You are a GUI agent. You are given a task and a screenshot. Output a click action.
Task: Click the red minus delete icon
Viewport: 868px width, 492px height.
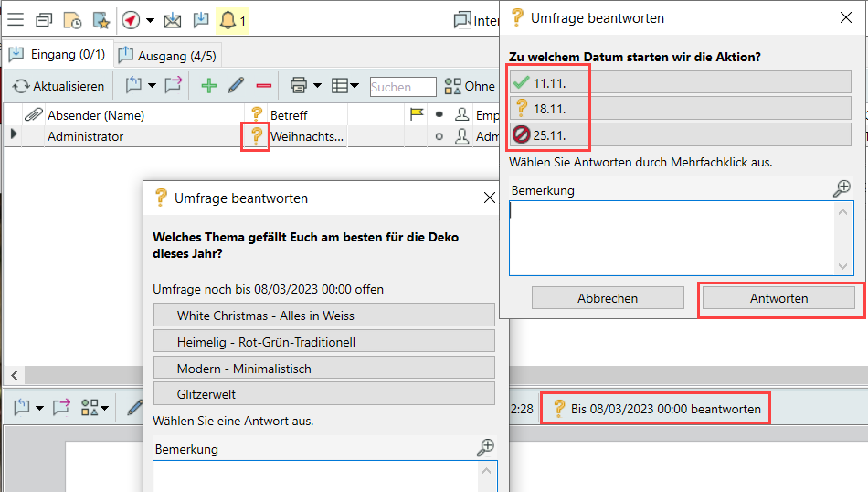[x=264, y=86]
